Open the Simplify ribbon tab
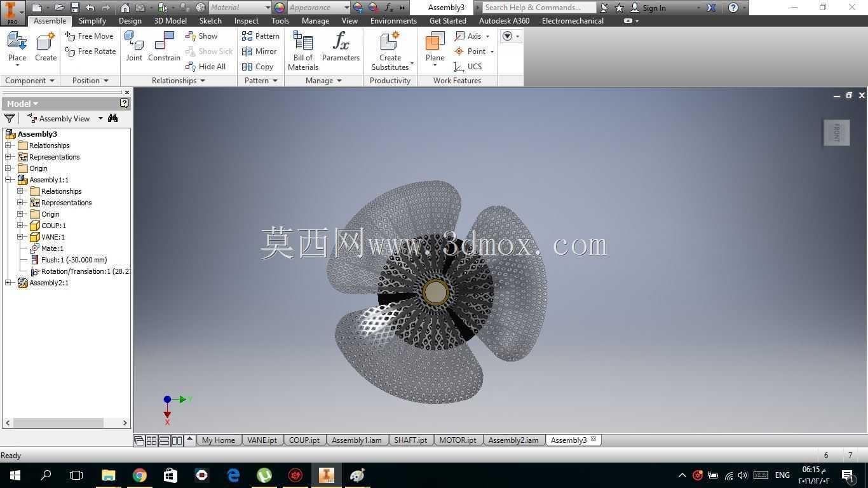 point(92,20)
